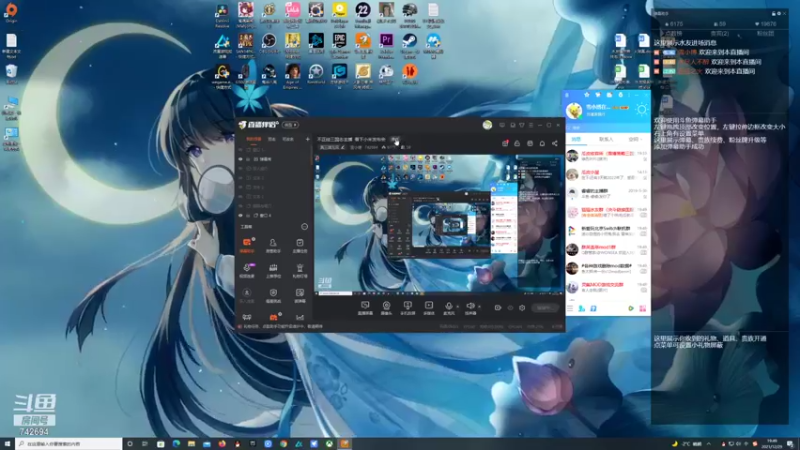Add a camera source from bottom toolbar

(x=386, y=307)
